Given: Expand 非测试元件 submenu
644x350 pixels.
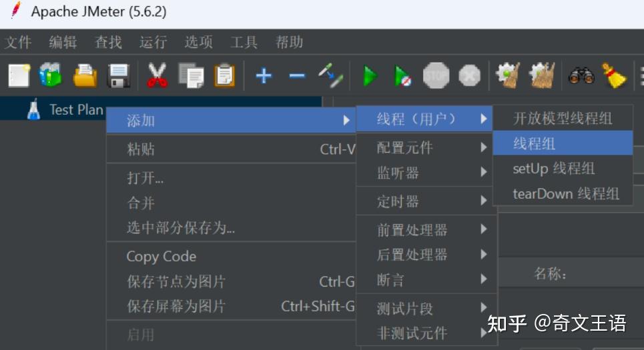Looking at the screenshot, I should pos(426,333).
